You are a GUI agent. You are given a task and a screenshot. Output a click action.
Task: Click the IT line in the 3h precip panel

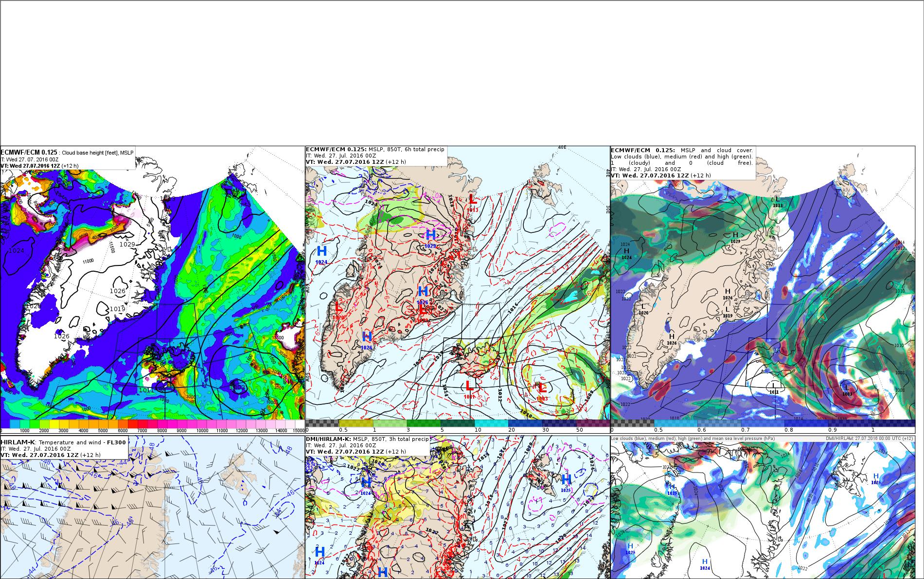pos(341,445)
